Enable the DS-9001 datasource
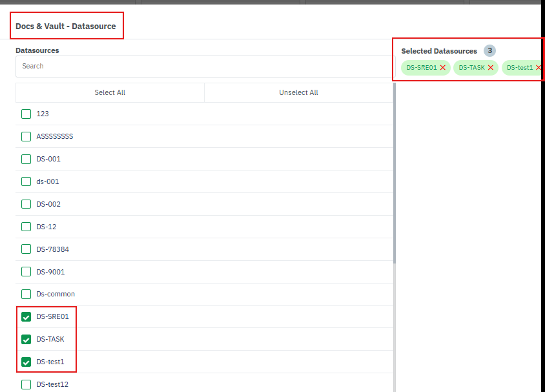The height and width of the screenshot is (392, 545). click(26, 272)
